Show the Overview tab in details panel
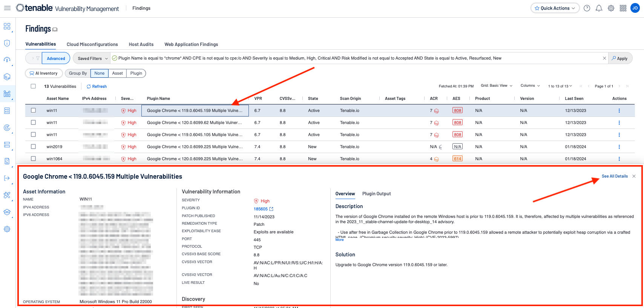The height and width of the screenshot is (308, 644). pos(345,194)
